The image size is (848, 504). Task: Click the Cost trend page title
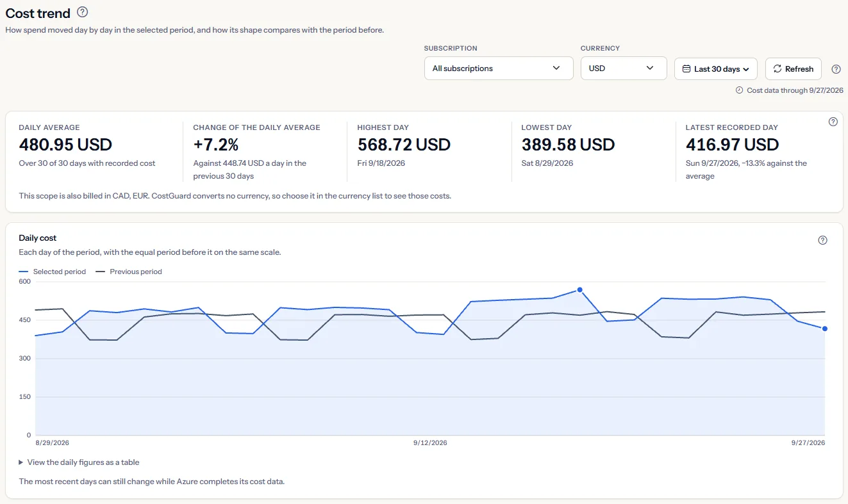[x=38, y=13]
